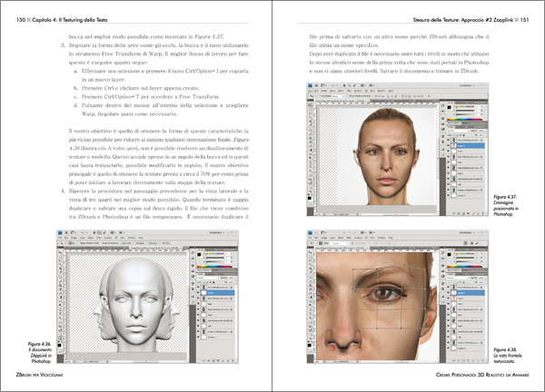The height and width of the screenshot is (392, 545).
Task: Open the Arrange Documents dropdown in Figure 4.37
Action: [363, 85]
